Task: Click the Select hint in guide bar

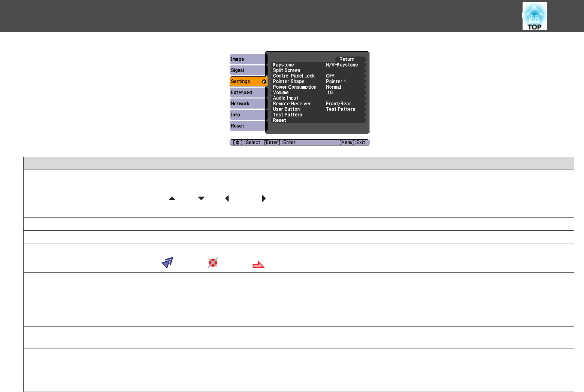Action: click(x=246, y=142)
